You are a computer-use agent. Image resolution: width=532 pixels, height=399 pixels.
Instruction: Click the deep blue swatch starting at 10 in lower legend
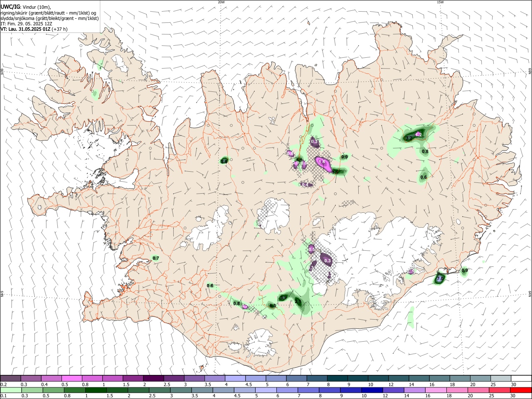coord(372,390)
